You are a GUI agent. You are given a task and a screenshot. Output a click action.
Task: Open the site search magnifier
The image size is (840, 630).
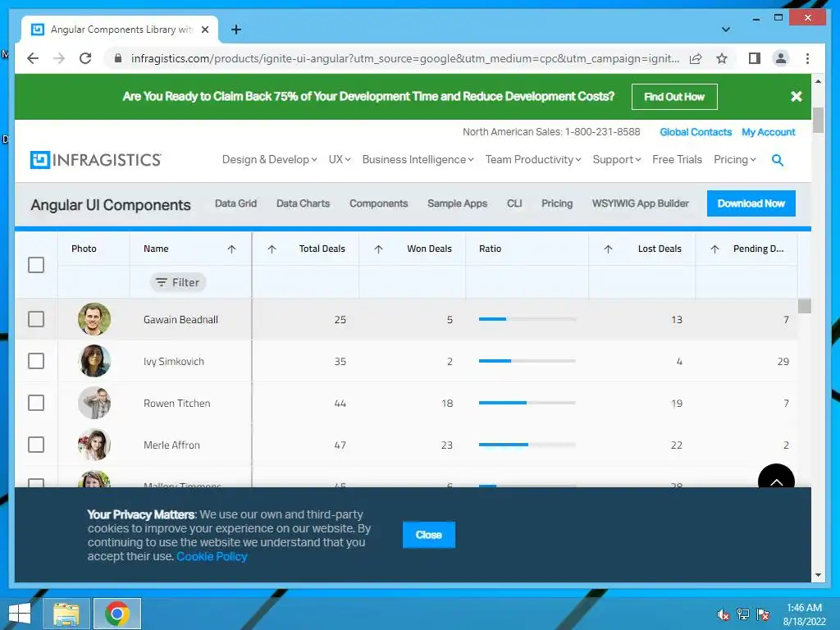(x=778, y=160)
